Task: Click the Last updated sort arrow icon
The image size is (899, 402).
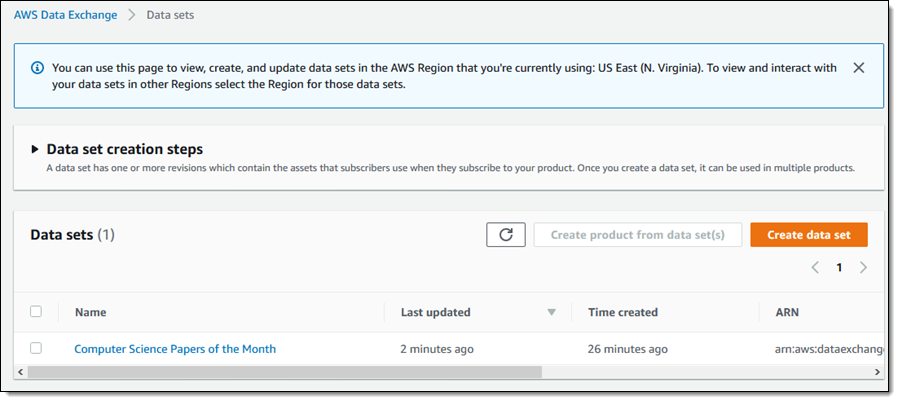Action: point(551,312)
